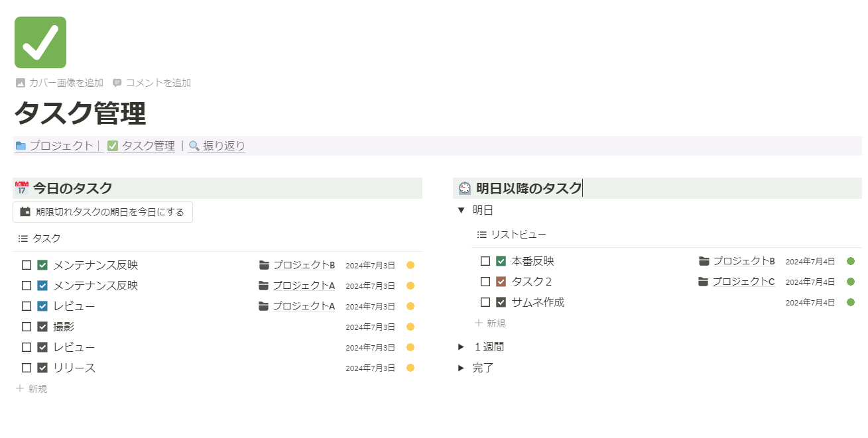Click the yellow status dot for 撮影

click(410, 327)
